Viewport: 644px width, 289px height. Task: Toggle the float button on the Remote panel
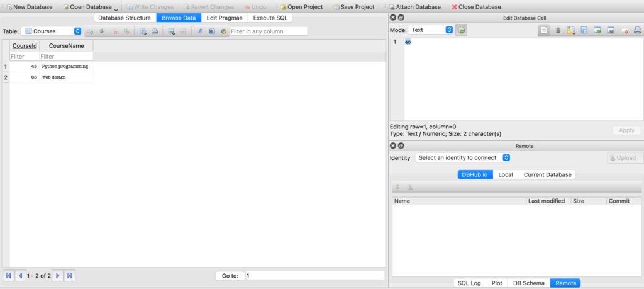401,145
